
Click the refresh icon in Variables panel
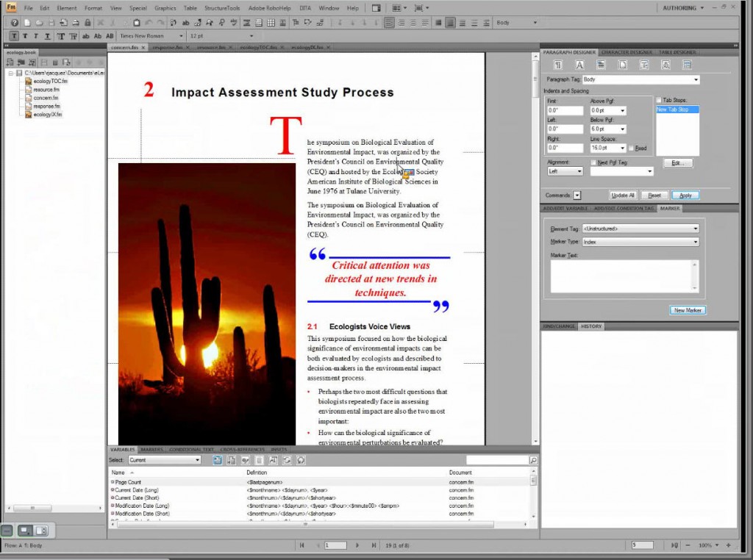coord(287,460)
